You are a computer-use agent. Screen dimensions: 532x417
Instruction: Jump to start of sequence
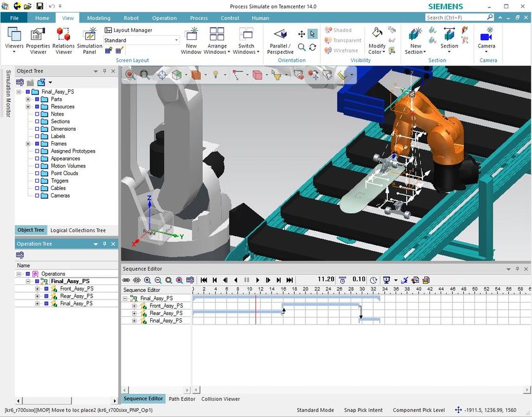point(204,280)
